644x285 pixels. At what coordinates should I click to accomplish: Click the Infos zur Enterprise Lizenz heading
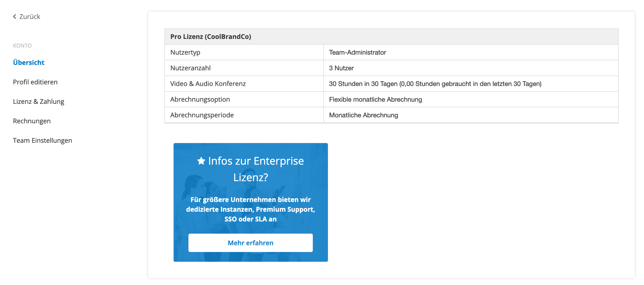coord(251,169)
